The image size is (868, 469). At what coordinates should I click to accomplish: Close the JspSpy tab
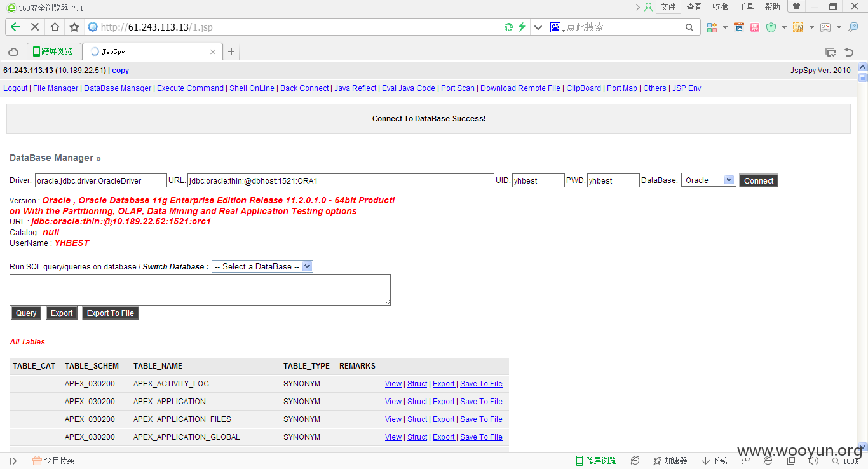click(213, 51)
